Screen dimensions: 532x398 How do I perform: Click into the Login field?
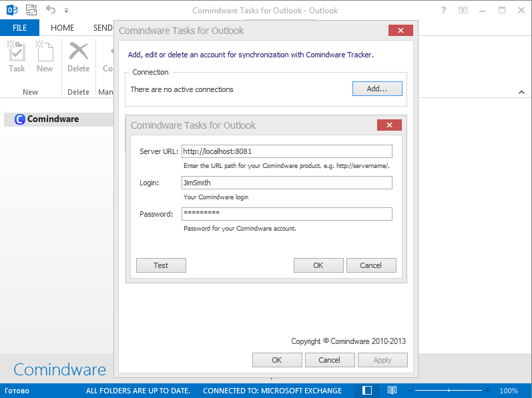coord(287,183)
